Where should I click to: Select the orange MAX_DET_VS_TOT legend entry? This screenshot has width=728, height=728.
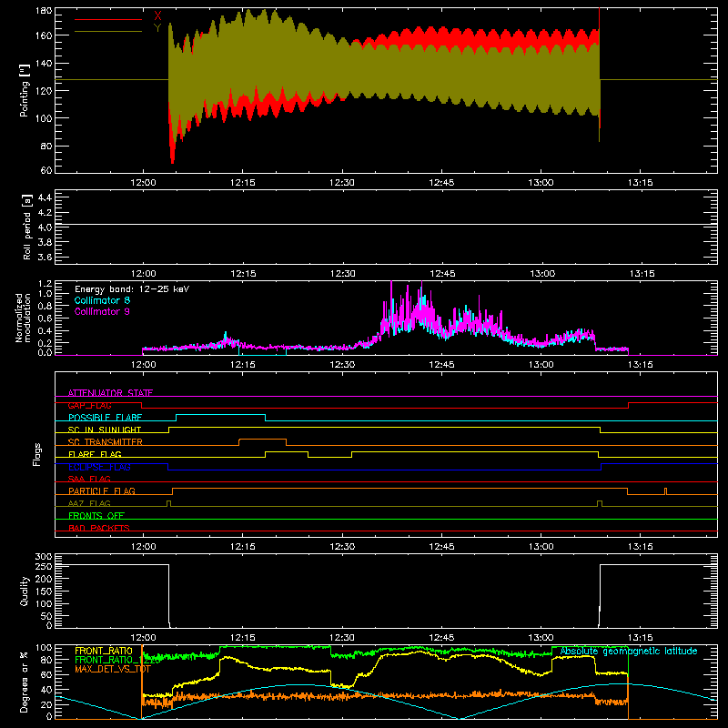[113, 669]
